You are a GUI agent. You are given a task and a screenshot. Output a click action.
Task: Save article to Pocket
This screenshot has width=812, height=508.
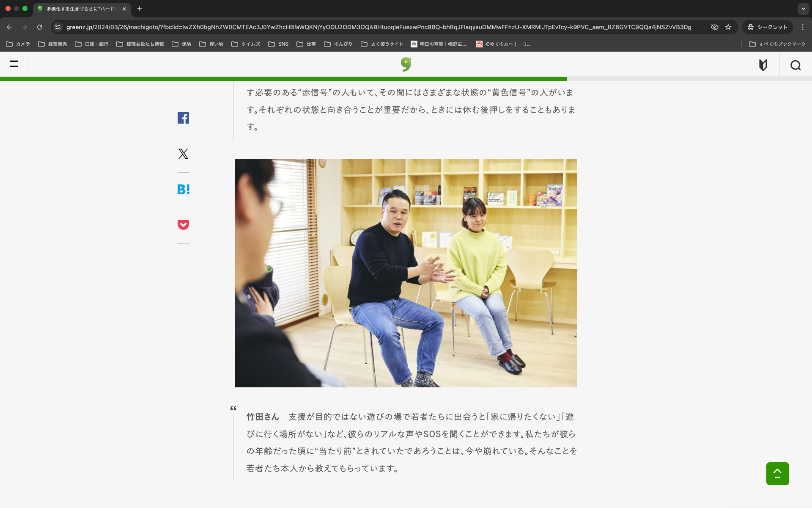[x=183, y=225]
